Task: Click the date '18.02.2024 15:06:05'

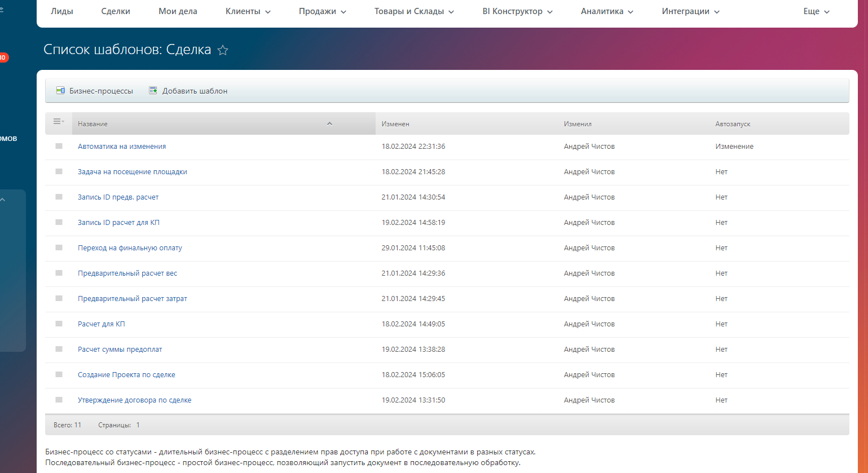Action: click(413, 374)
